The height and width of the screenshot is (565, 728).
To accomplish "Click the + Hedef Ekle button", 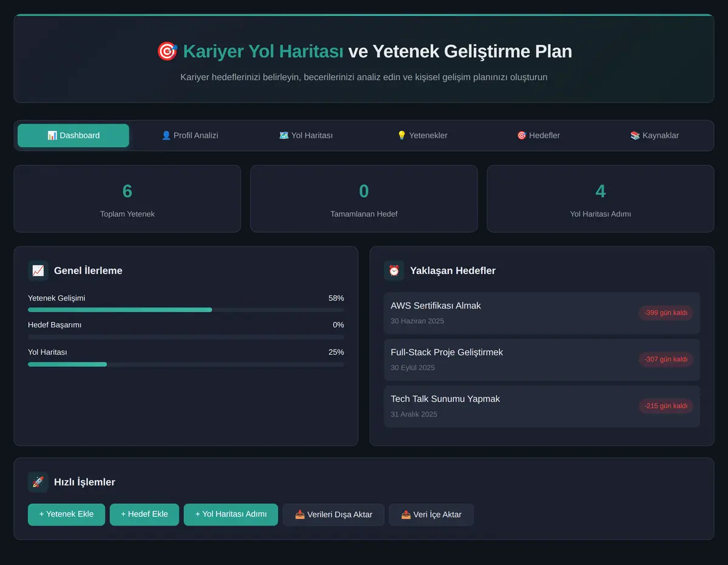I will tap(144, 514).
